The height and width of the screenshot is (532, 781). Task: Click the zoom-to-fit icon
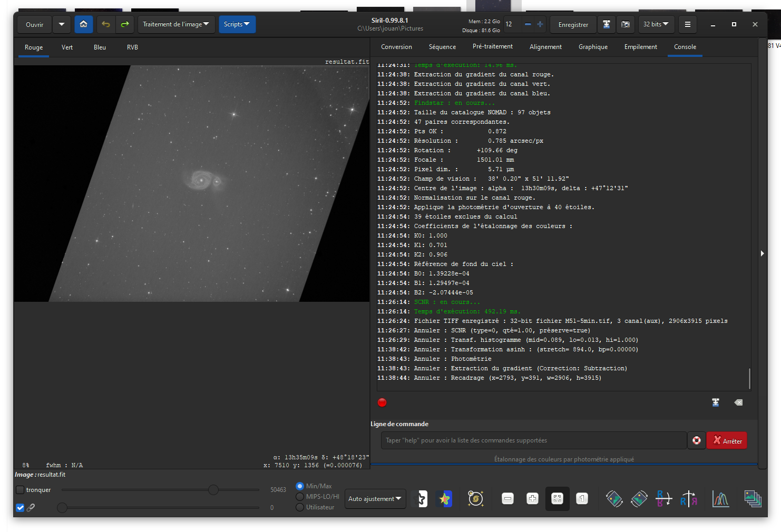tap(557, 498)
